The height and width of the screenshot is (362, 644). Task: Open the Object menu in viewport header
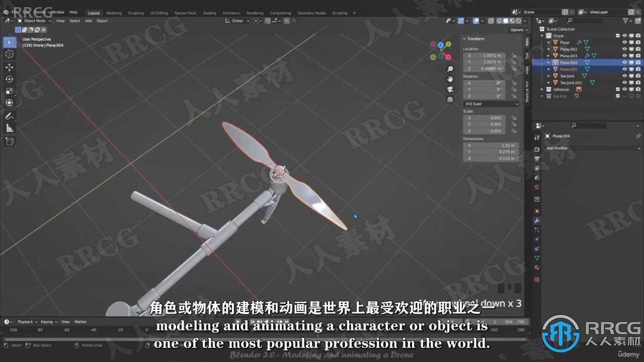click(x=102, y=21)
